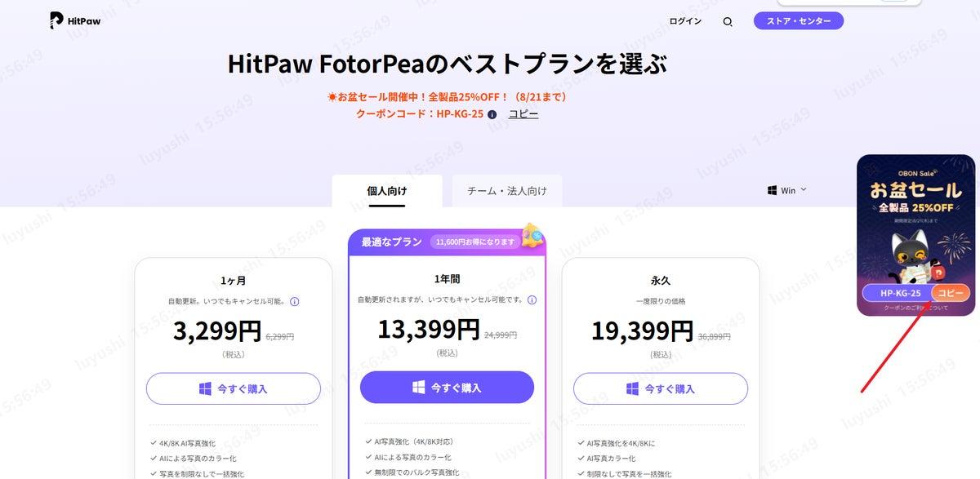Click 今すぐ購入 for the 1ヶ月 plan
Viewport: 980px width, 479px height.
pyautogui.click(x=234, y=388)
